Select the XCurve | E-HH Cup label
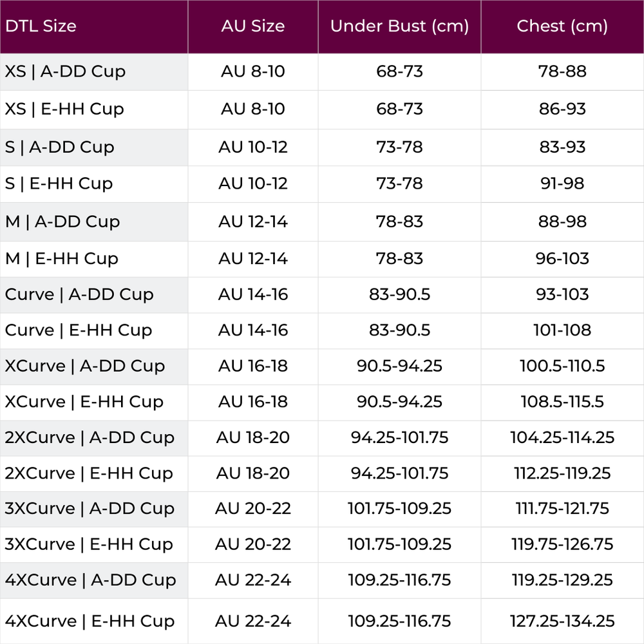 click(84, 402)
